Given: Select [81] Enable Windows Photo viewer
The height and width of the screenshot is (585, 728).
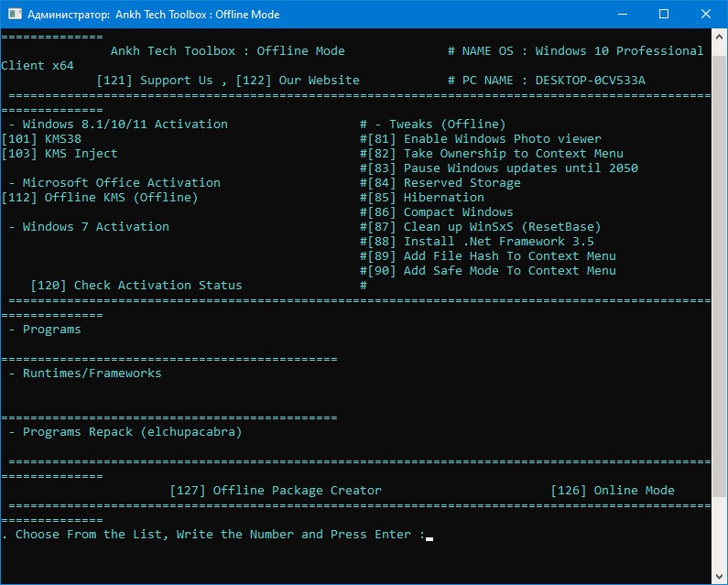Looking at the screenshot, I should pyautogui.click(x=484, y=139).
